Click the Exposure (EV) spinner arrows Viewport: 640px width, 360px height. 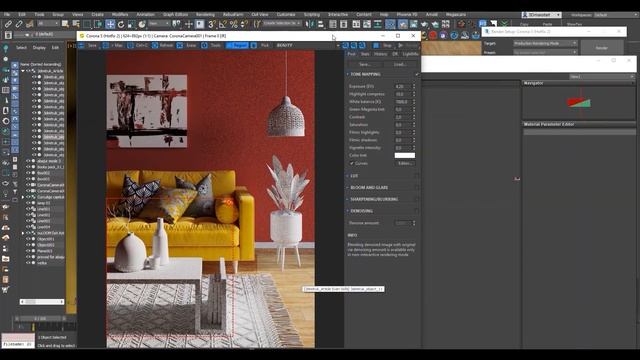(x=414, y=87)
